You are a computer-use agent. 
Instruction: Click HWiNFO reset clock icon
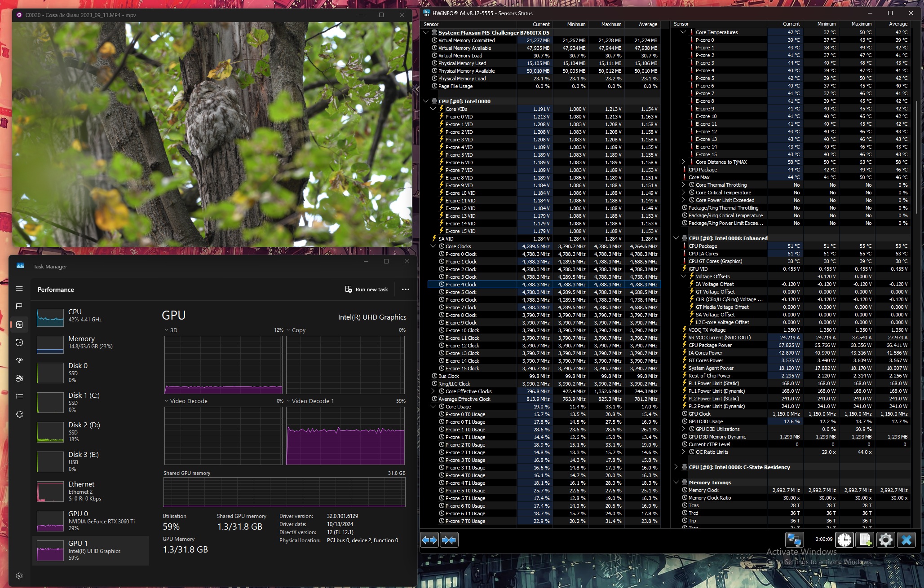coord(844,540)
